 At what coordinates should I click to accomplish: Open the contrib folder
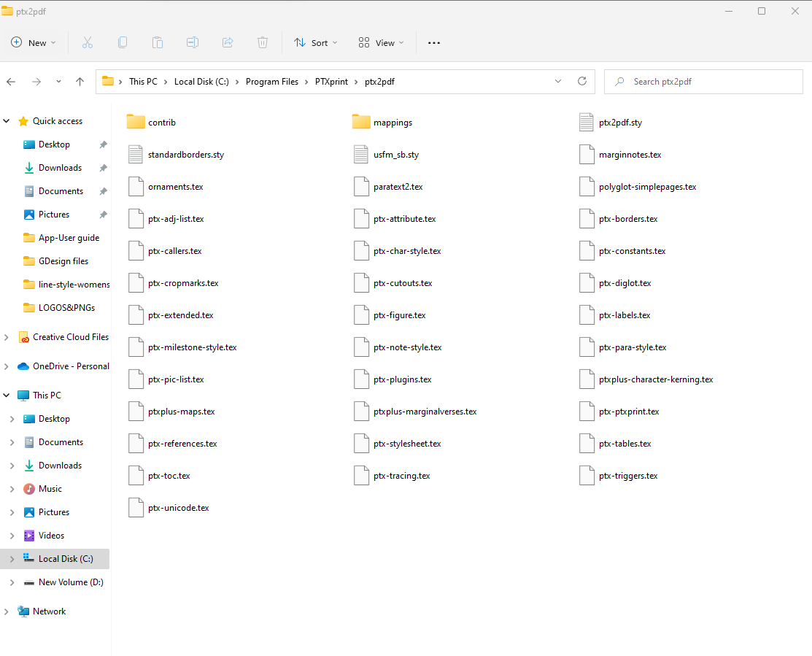pyautogui.click(x=162, y=122)
